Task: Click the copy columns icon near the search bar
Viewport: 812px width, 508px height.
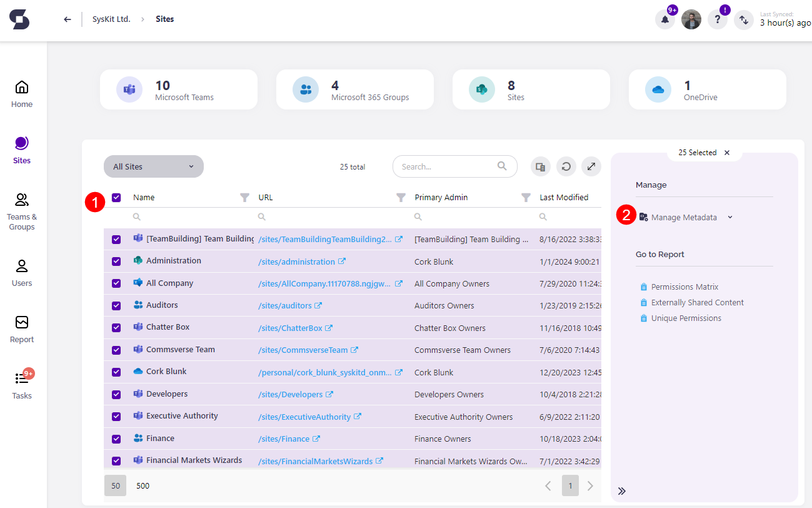Action: tap(540, 166)
